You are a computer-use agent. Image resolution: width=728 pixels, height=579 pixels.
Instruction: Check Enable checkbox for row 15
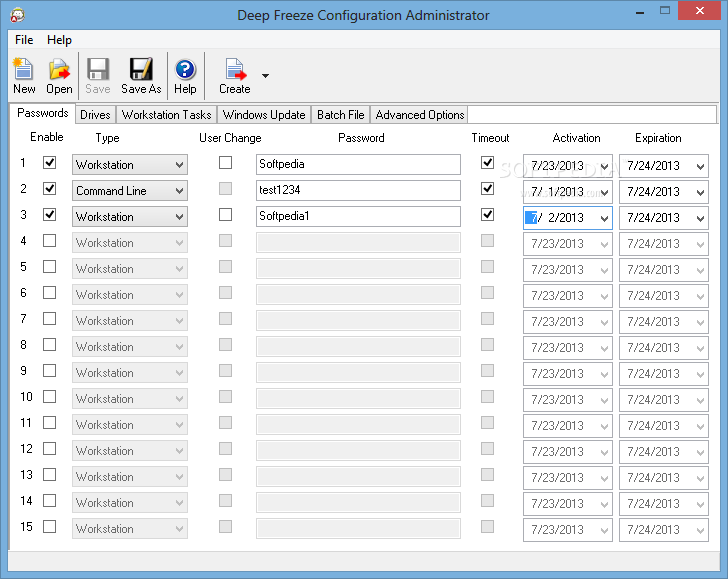tap(49, 527)
